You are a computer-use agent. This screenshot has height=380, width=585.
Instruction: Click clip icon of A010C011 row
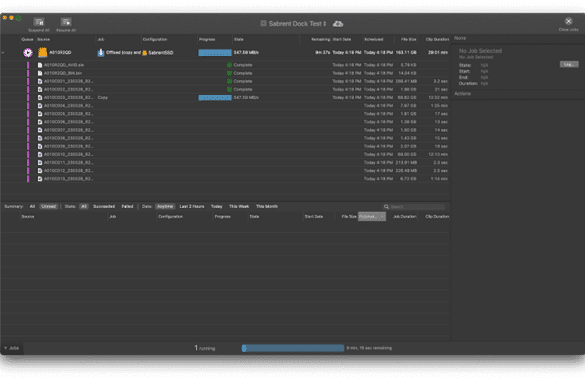40,163
